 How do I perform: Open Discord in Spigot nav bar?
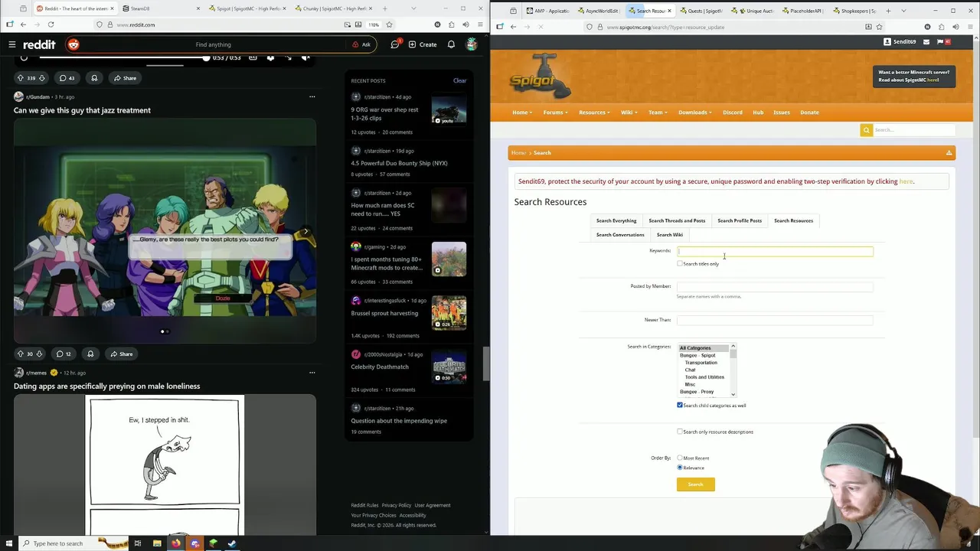(x=733, y=112)
